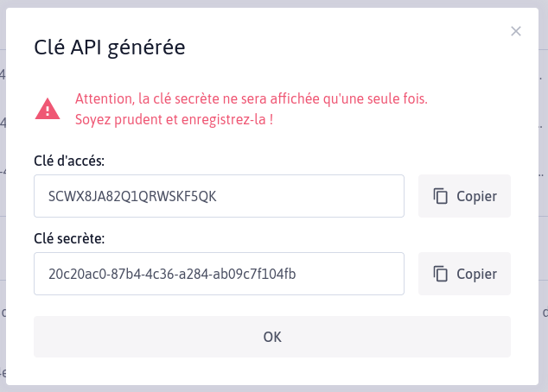Close the Clé API générée dialog

[x=515, y=31]
